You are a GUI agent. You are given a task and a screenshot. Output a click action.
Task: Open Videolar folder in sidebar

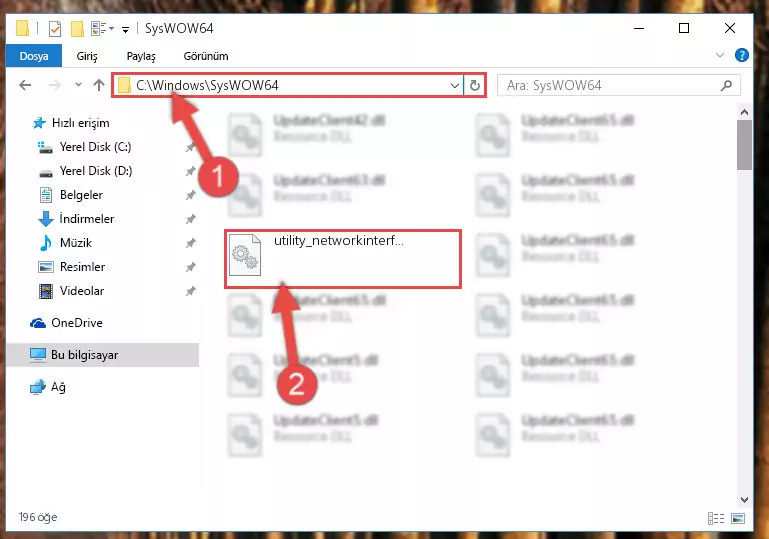click(x=82, y=291)
